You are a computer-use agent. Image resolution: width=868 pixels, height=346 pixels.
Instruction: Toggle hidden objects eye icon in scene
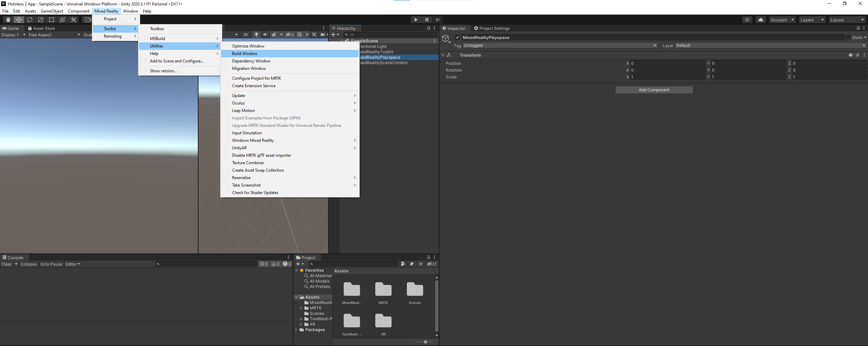[x=289, y=35]
